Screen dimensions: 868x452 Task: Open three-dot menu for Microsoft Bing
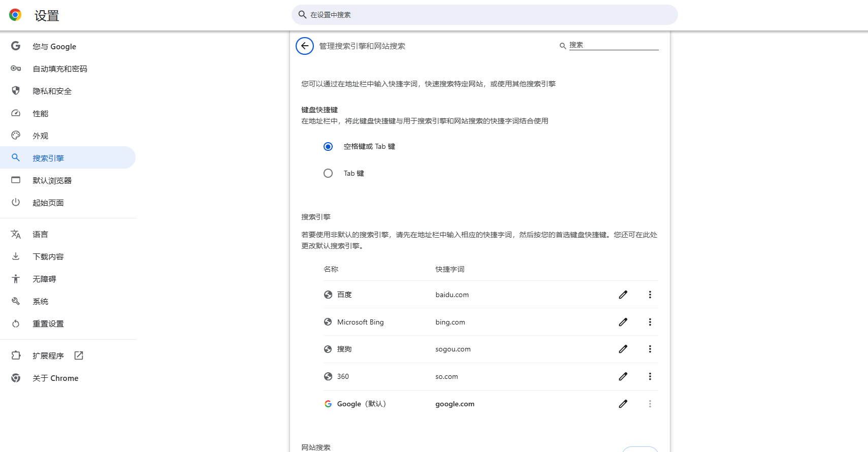[650, 322]
